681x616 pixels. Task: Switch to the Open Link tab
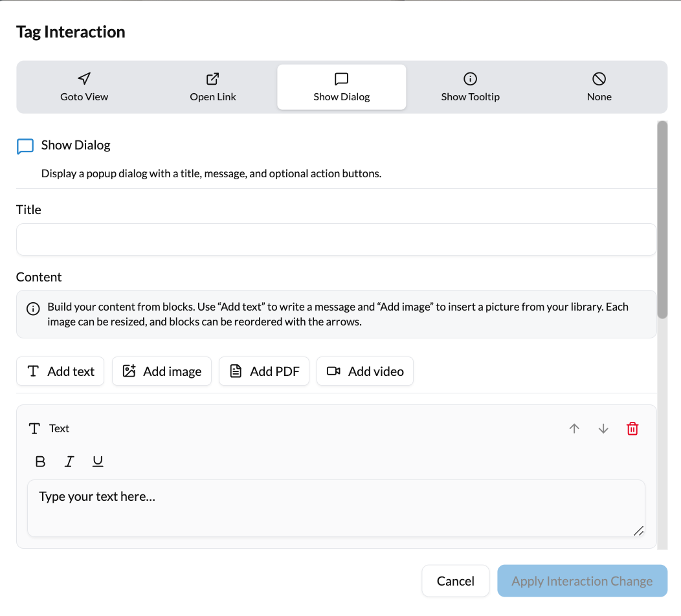pyautogui.click(x=213, y=87)
